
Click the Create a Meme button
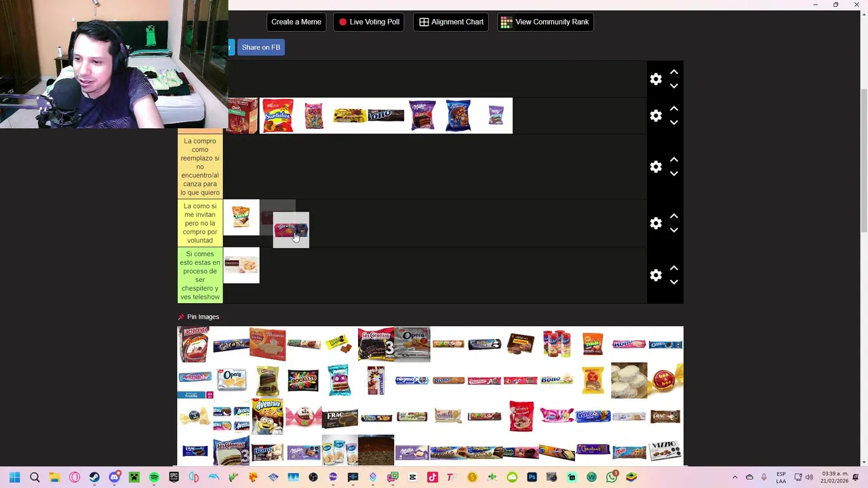296,22
